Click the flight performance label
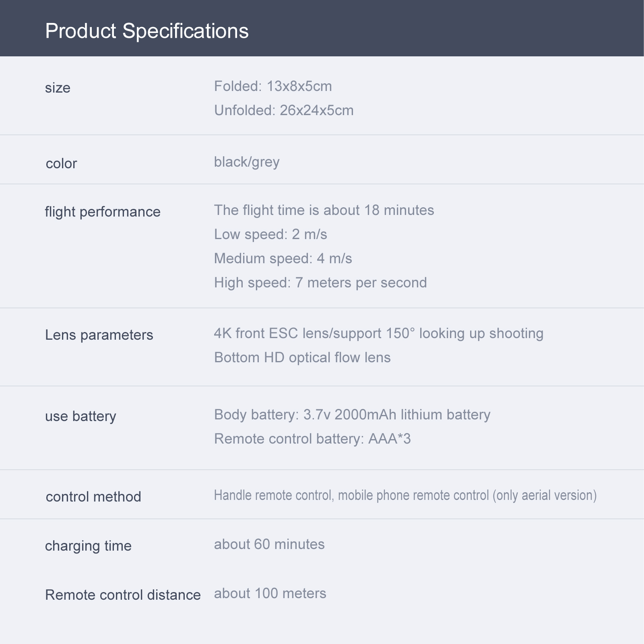The height and width of the screenshot is (644, 644). tap(103, 212)
